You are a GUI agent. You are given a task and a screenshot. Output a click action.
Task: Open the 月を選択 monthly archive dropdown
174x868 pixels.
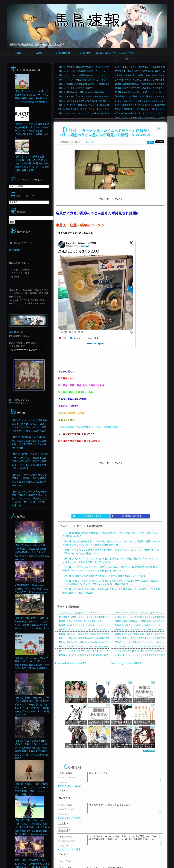29,202
